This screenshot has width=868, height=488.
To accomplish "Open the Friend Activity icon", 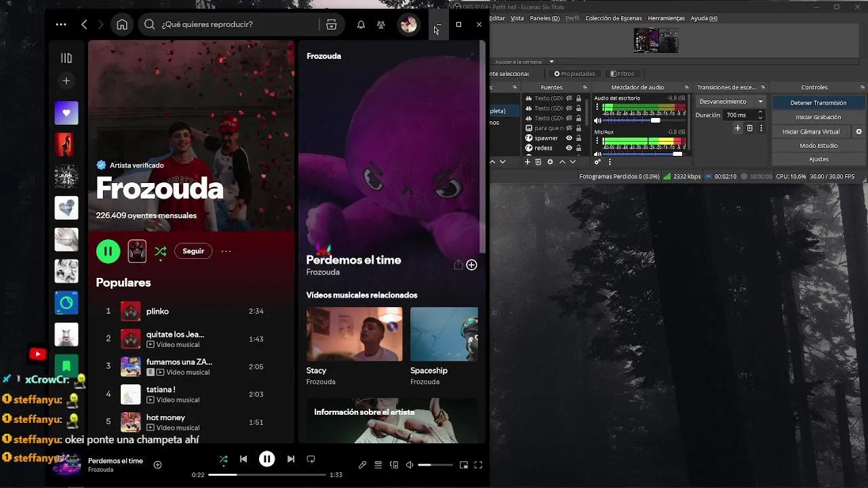I will (381, 24).
